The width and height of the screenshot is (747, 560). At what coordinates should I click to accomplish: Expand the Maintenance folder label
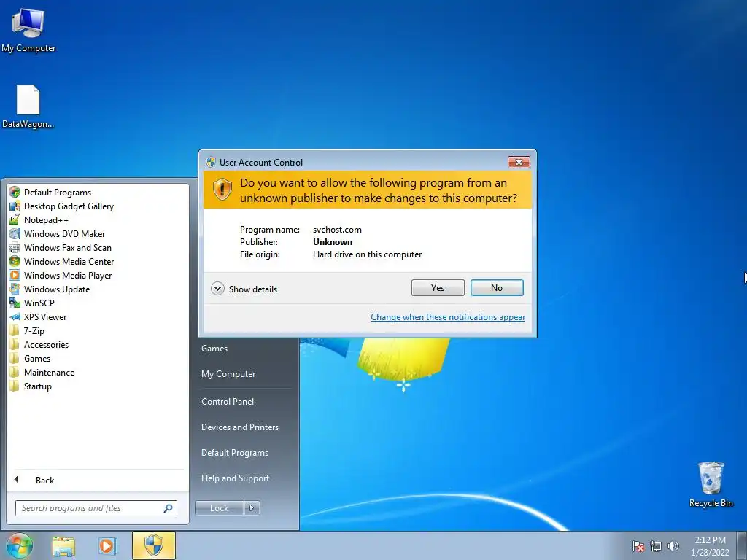tap(49, 373)
